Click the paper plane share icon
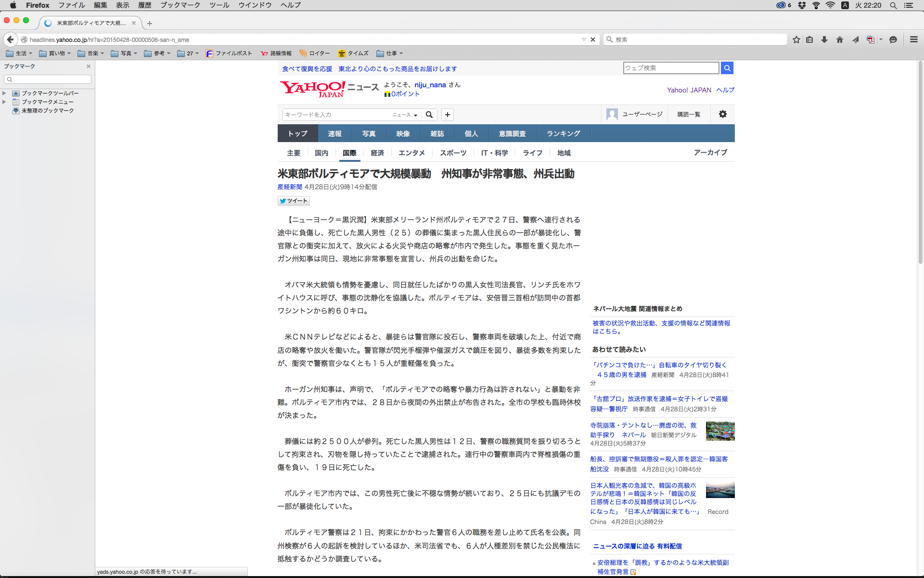The width and height of the screenshot is (924, 578). point(855,40)
